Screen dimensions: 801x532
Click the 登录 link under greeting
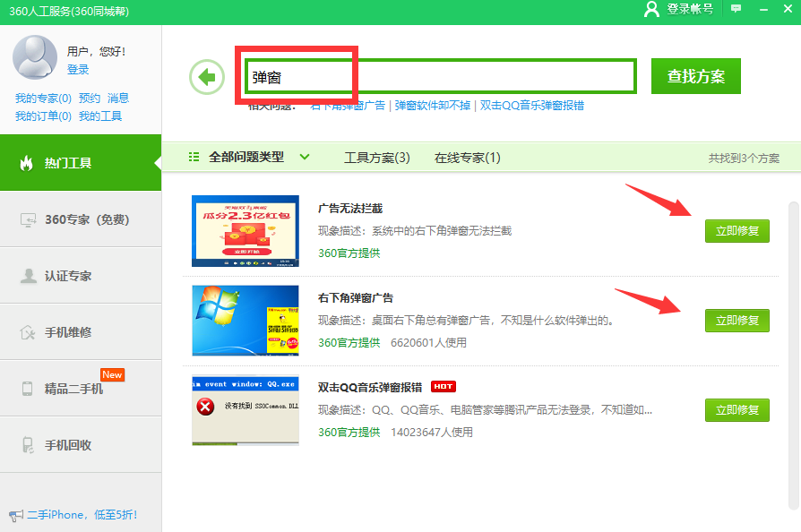(78, 70)
